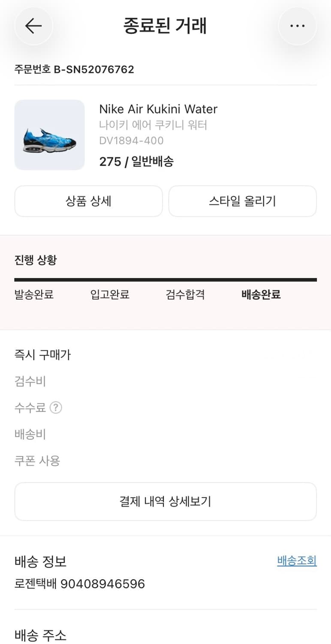The height and width of the screenshot is (644, 331).
Task: Select the 발송완료 progress step
Action: 34,295
